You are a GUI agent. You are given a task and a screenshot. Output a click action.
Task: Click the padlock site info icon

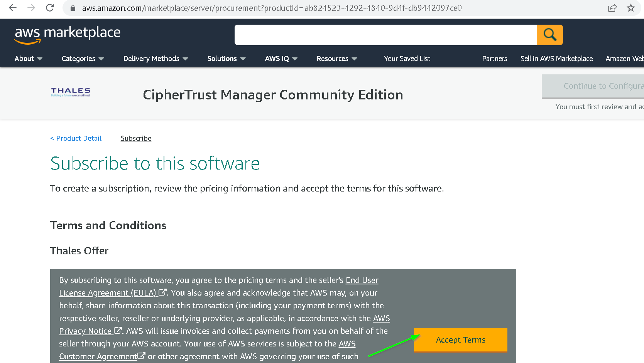coord(73,8)
